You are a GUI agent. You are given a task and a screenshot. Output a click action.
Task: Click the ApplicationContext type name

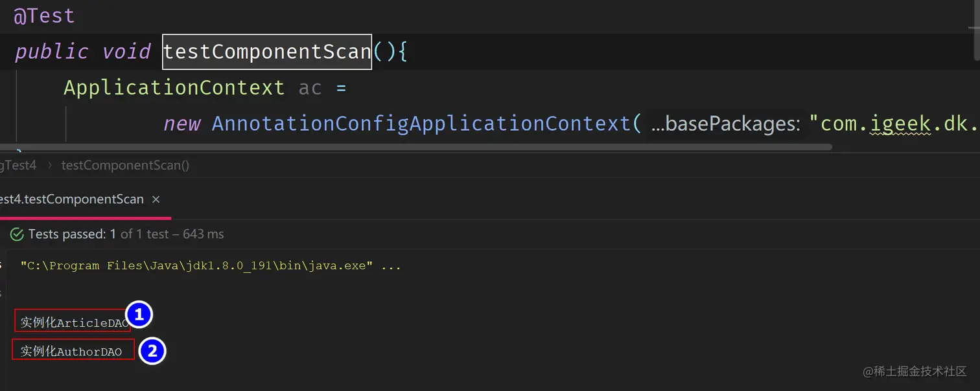pos(174,87)
